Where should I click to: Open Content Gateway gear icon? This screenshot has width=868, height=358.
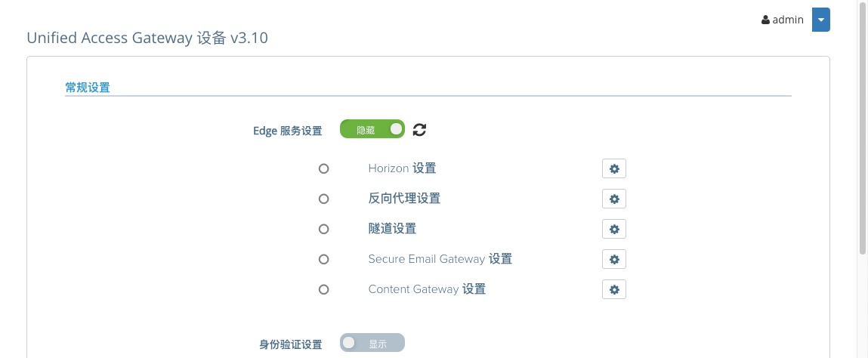click(614, 289)
